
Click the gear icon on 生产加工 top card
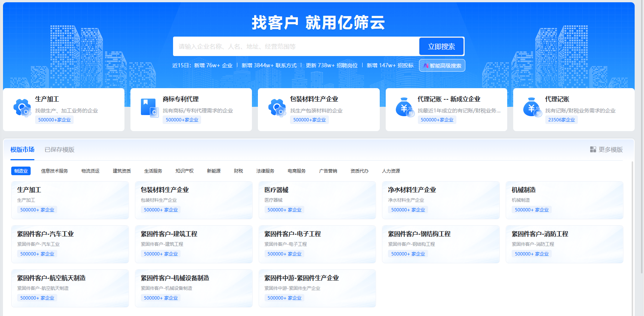(22, 108)
